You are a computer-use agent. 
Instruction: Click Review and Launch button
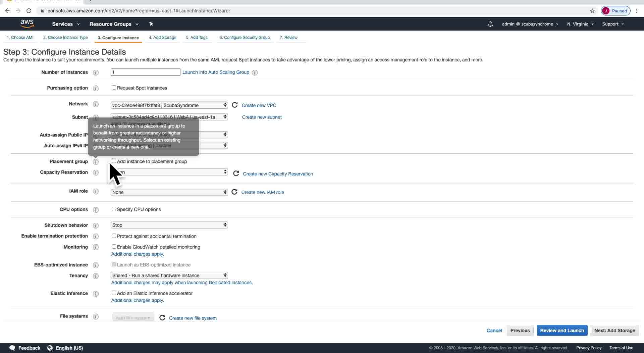pos(562,331)
